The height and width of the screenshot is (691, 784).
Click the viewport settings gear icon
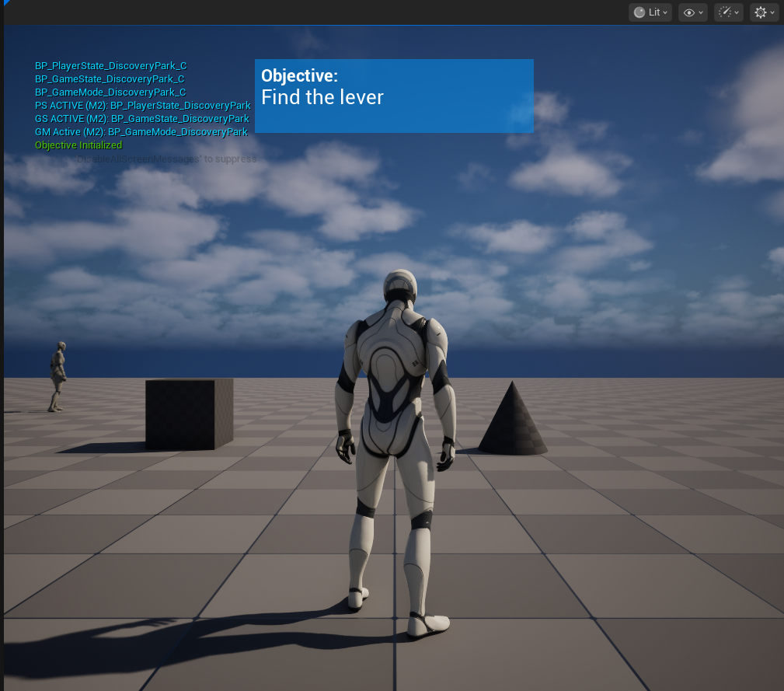[761, 12]
